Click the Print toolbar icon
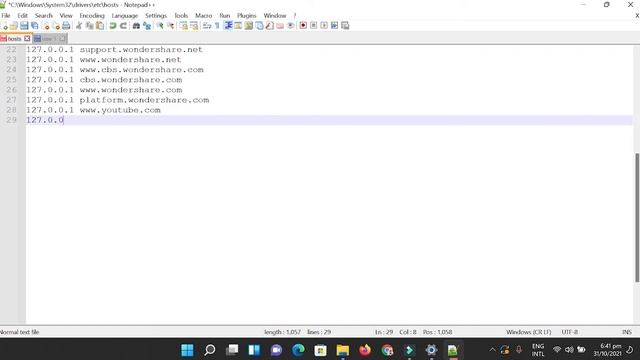640x360 pixels. pos(66,26)
